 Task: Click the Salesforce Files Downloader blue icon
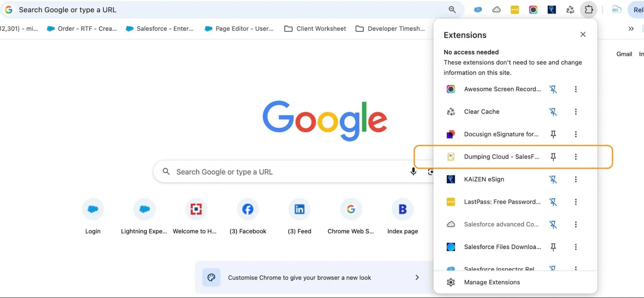coord(451,247)
